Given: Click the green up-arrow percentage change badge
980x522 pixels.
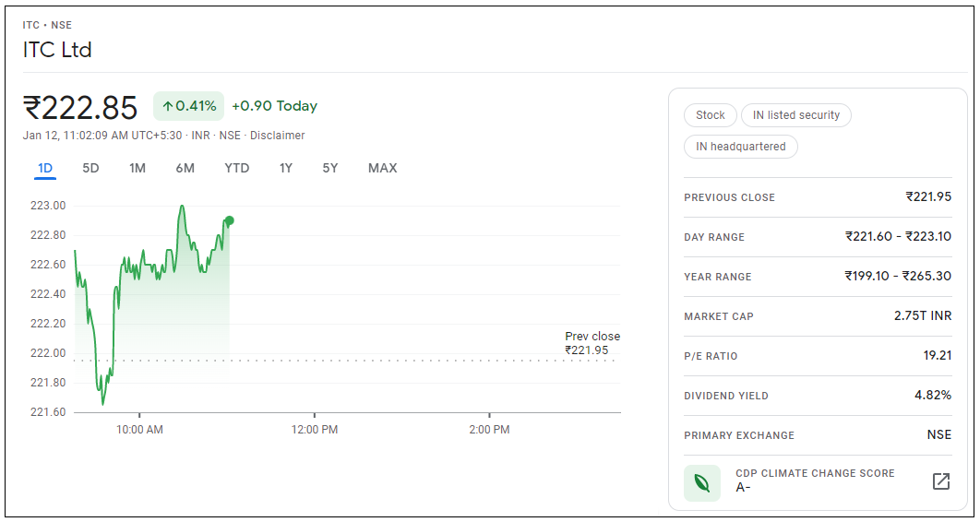Looking at the screenshot, I should [189, 106].
